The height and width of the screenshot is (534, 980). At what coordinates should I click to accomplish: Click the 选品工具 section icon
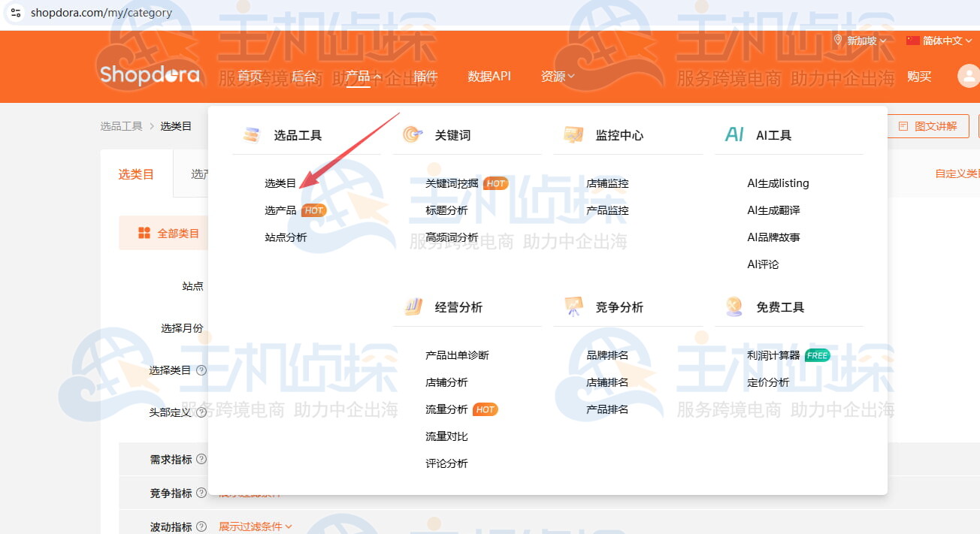251,135
